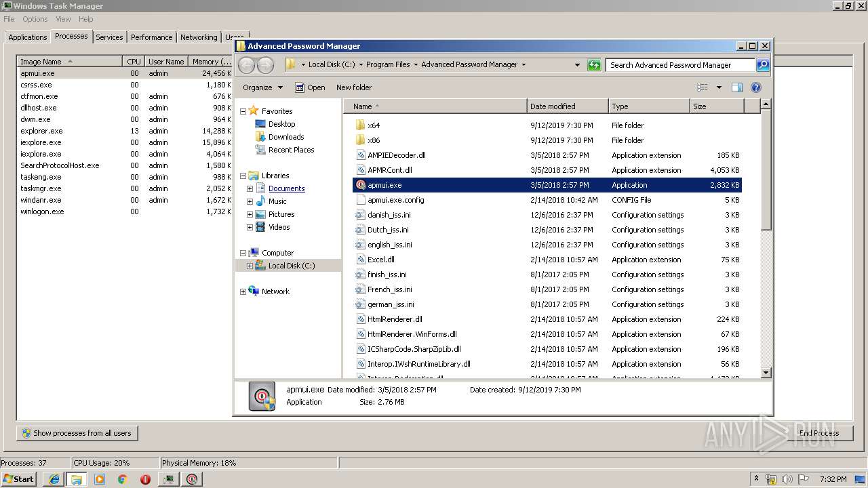Image resolution: width=868 pixels, height=488 pixels.
Task: Click Program Files in the address breadcrumb
Action: 388,65
